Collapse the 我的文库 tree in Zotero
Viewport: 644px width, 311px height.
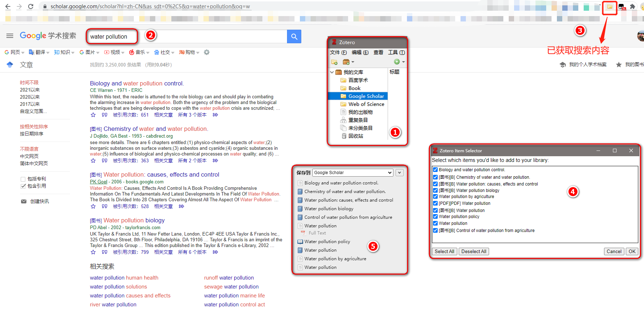[332, 72]
